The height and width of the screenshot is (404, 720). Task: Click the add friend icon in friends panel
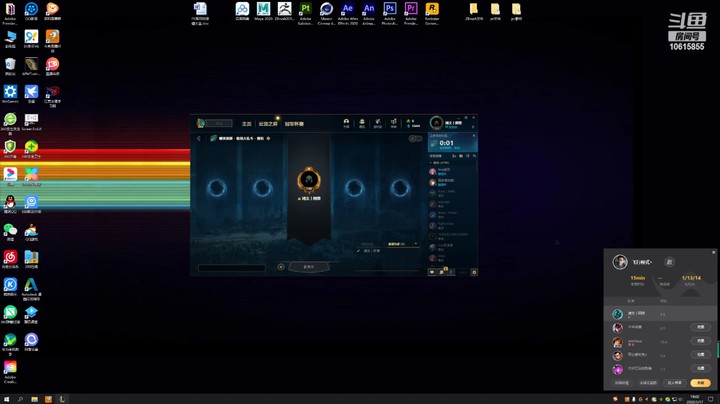454,156
